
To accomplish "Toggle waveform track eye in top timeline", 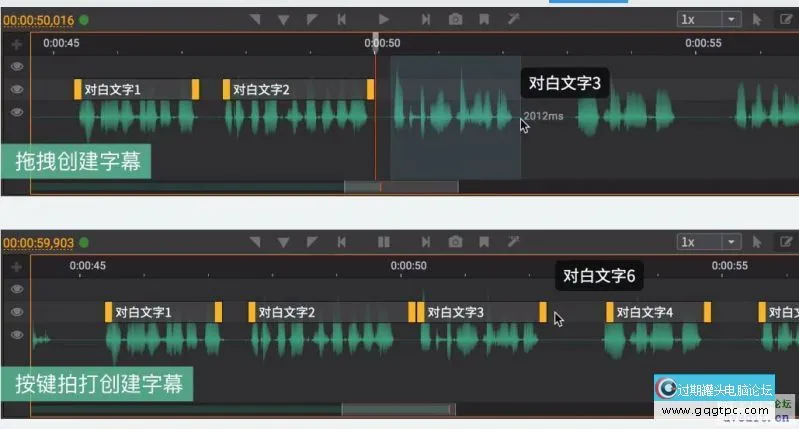I will pos(16,112).
